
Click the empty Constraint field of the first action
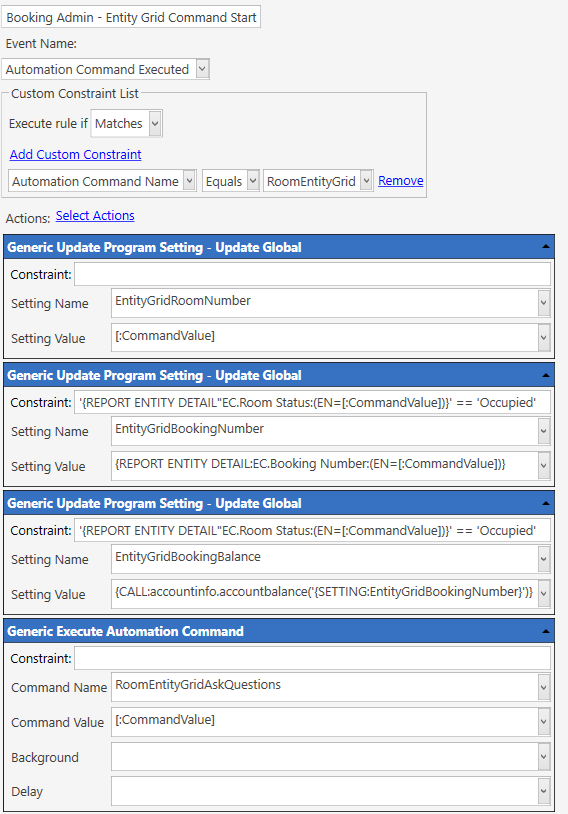313,274
